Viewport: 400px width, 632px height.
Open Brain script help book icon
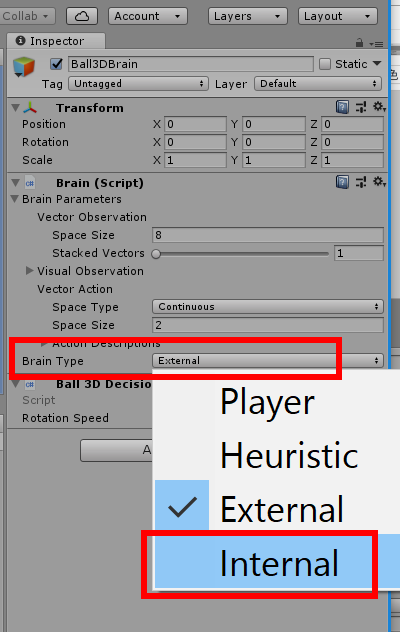(342, 182)
